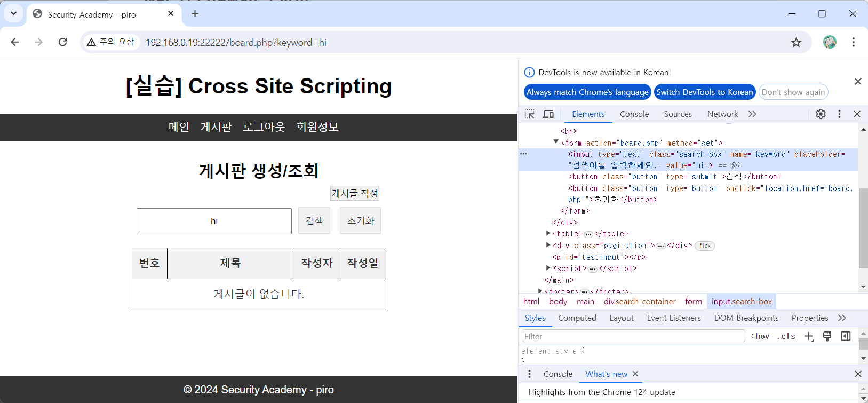Select the Elements tab

[588, 114]
